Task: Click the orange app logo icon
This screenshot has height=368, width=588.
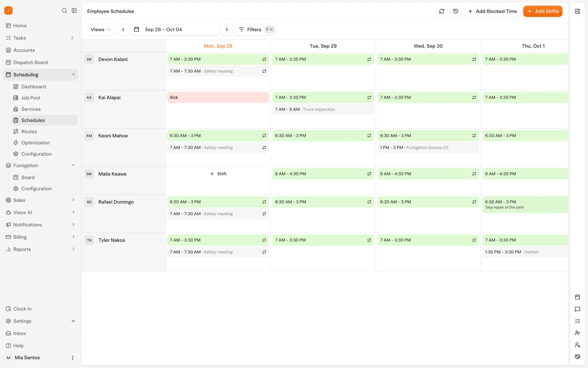Action: coord(8,11)
